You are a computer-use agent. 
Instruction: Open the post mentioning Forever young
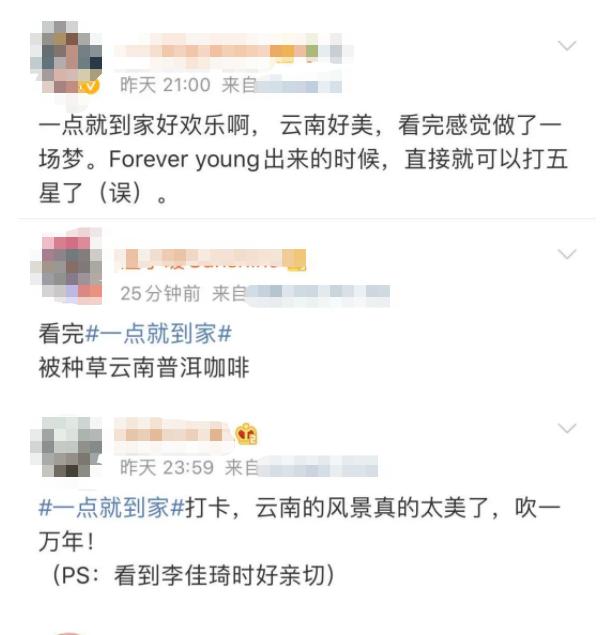302,159
